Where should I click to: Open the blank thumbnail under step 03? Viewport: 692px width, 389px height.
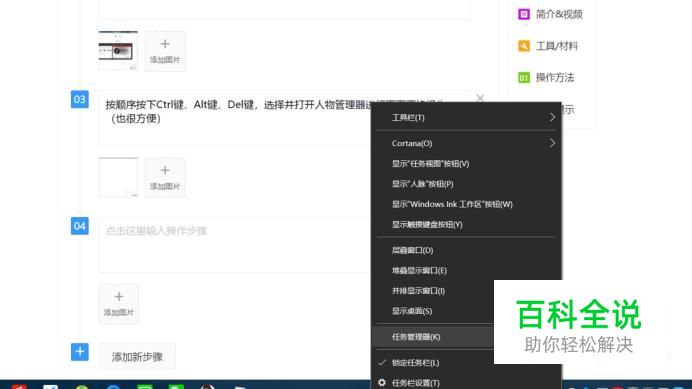click(118, 177)
